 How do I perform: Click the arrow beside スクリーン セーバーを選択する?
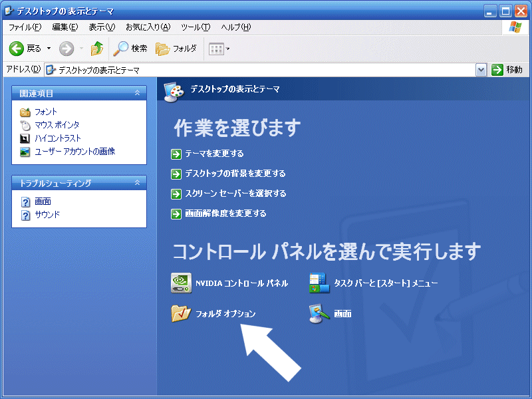176,194
